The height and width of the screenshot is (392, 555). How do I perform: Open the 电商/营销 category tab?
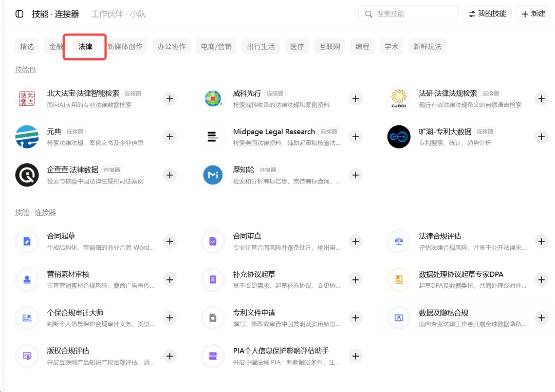click(216, 46)
